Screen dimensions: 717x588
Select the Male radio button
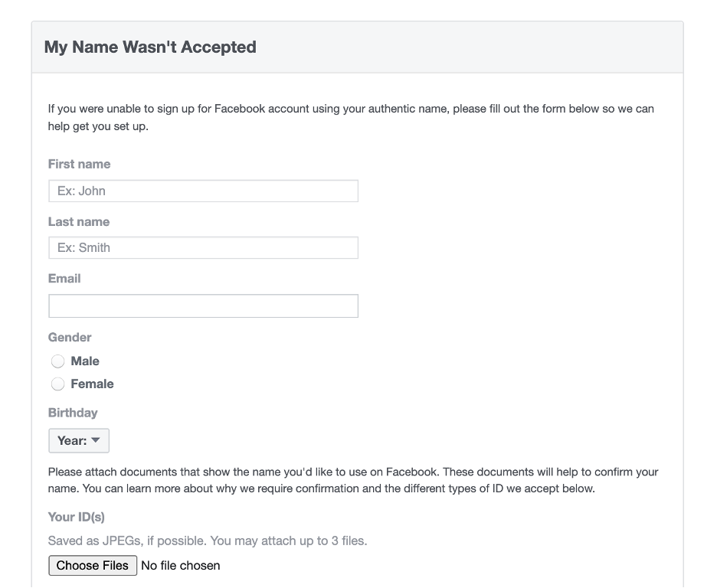57,361
